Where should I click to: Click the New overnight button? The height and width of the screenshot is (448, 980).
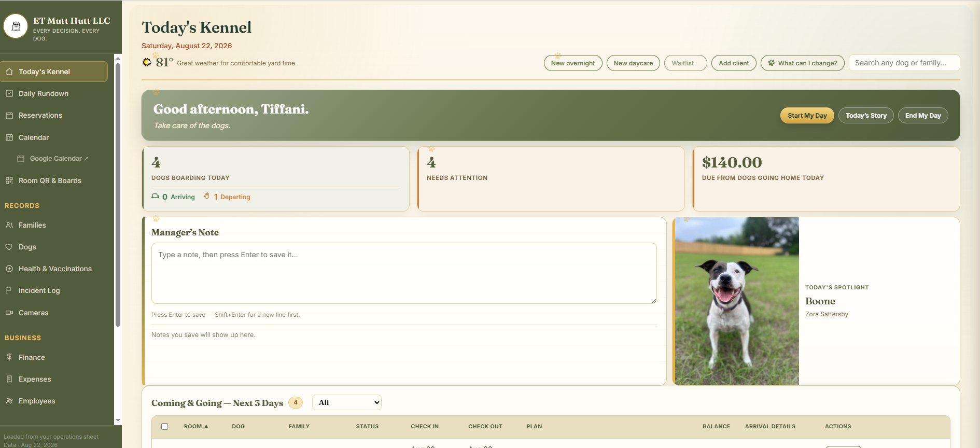tap(573, 63)
